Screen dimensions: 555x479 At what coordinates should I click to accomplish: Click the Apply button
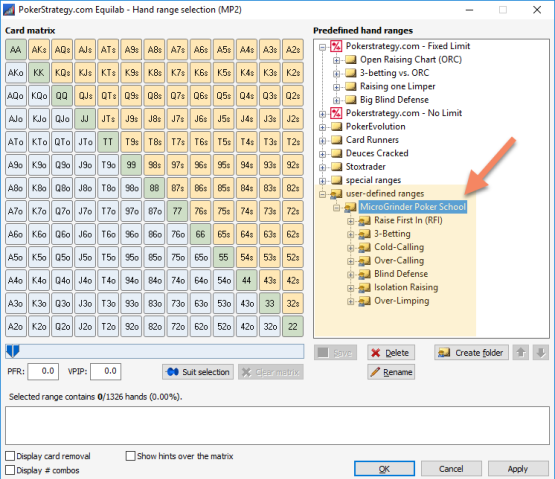[x=518, y=469]
